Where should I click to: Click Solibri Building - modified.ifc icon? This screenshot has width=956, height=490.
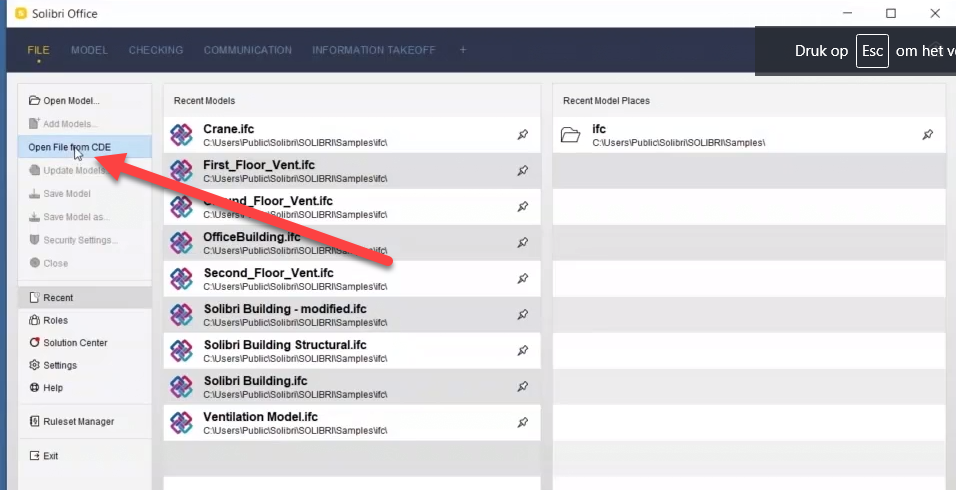[181, 315]
